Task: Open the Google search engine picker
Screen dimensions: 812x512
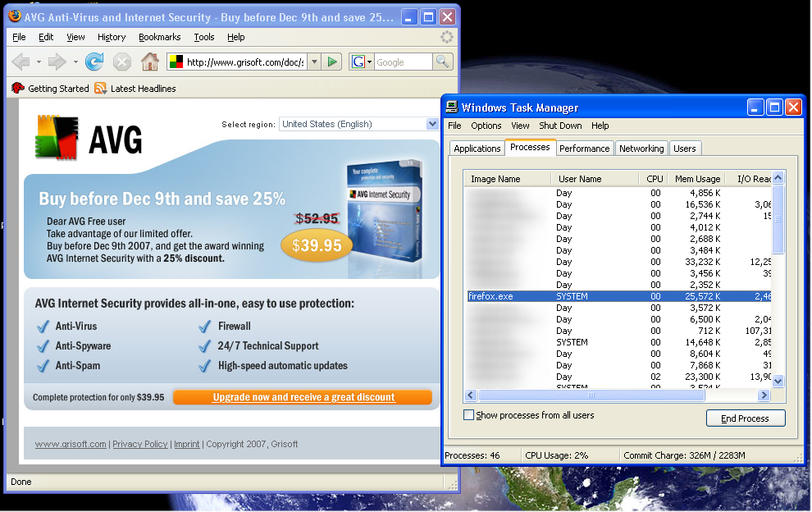Action: pyautogui.click(x=362, y=62)
